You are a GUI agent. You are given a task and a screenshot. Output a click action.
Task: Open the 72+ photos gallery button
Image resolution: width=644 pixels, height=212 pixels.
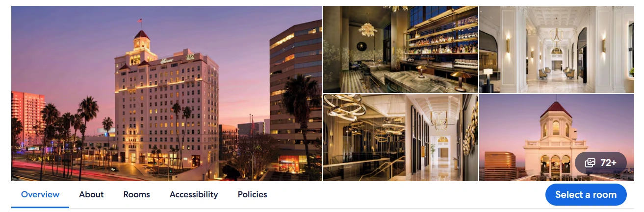tap(600, 163)
